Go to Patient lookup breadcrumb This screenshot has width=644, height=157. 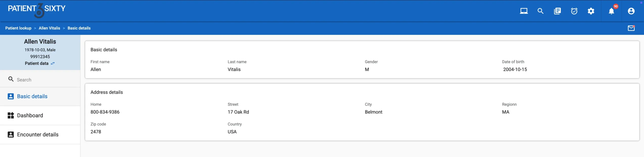tap(18, 28)
